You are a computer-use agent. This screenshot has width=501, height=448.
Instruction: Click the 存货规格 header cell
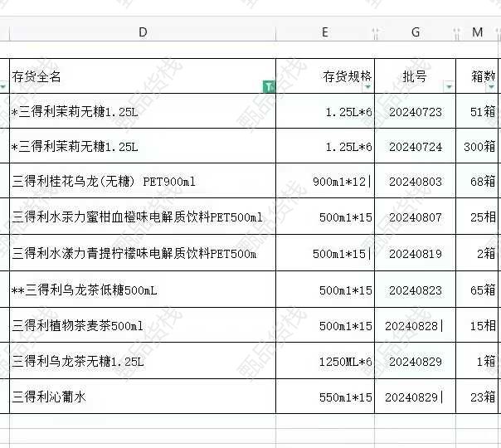coord(325,76)
